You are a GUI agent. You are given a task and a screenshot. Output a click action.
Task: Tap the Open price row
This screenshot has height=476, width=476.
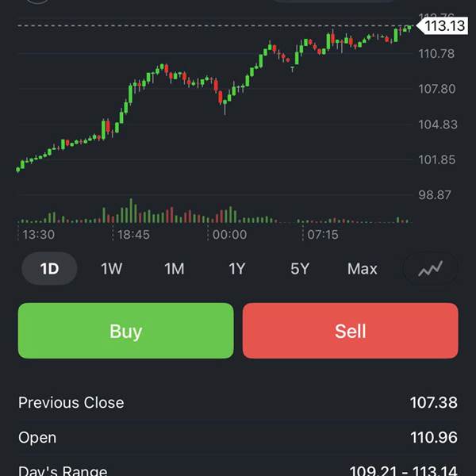(238, 437)
